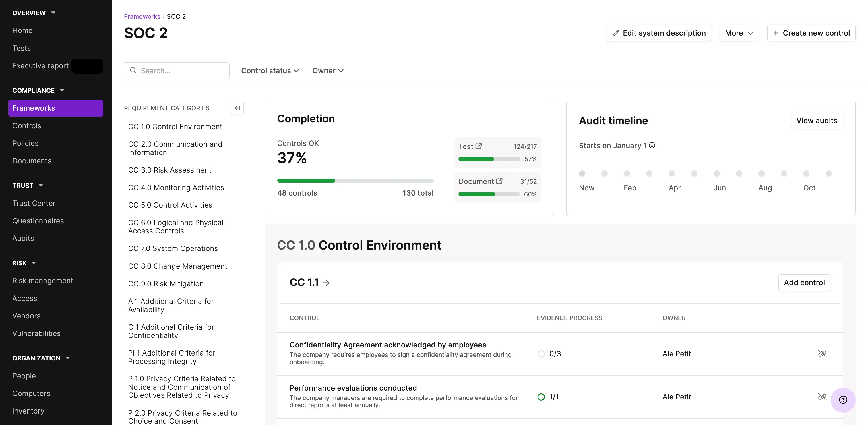Screen dimensions: 868x425
Task: Open the help question mark button
Action: (843, 400)
